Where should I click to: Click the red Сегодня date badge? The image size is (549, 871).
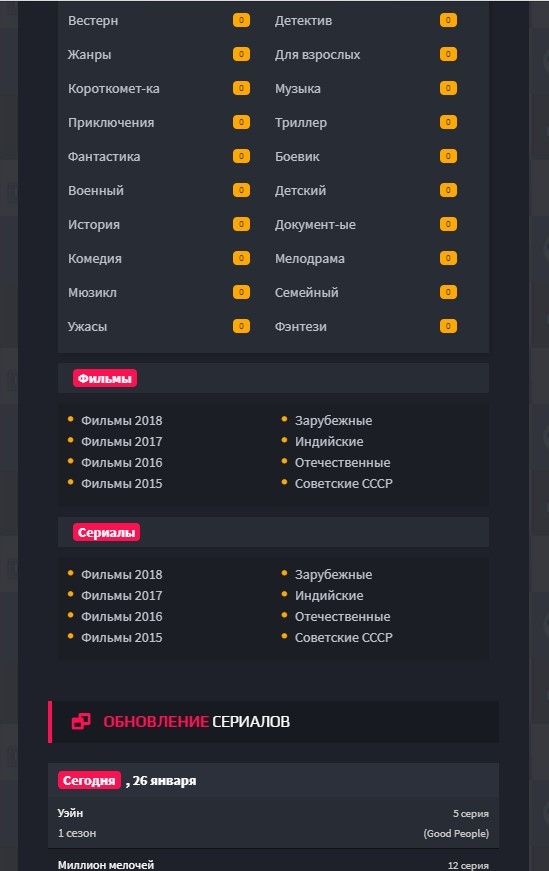click(89, 780)
